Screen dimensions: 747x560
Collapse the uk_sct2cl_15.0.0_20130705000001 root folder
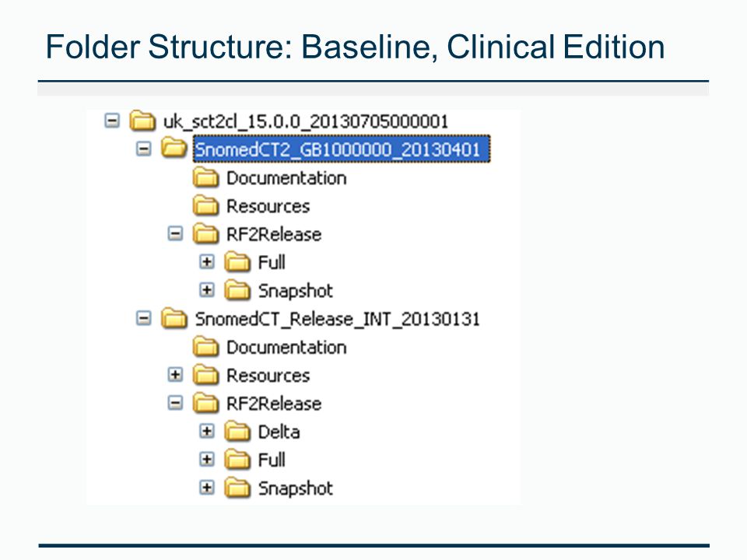pyautogui.click(x=112, y=121)
